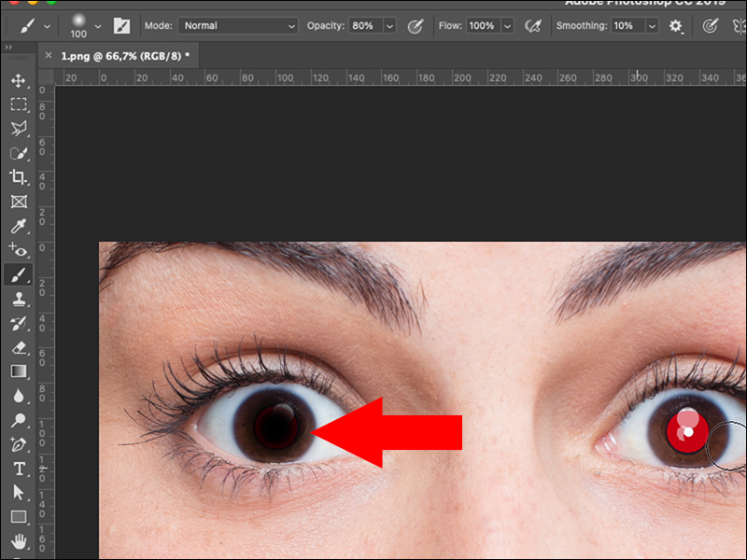This screenshot has width=747, height=560.
Task: Click the Opacity 80% field
Action: tap(366, 26)
